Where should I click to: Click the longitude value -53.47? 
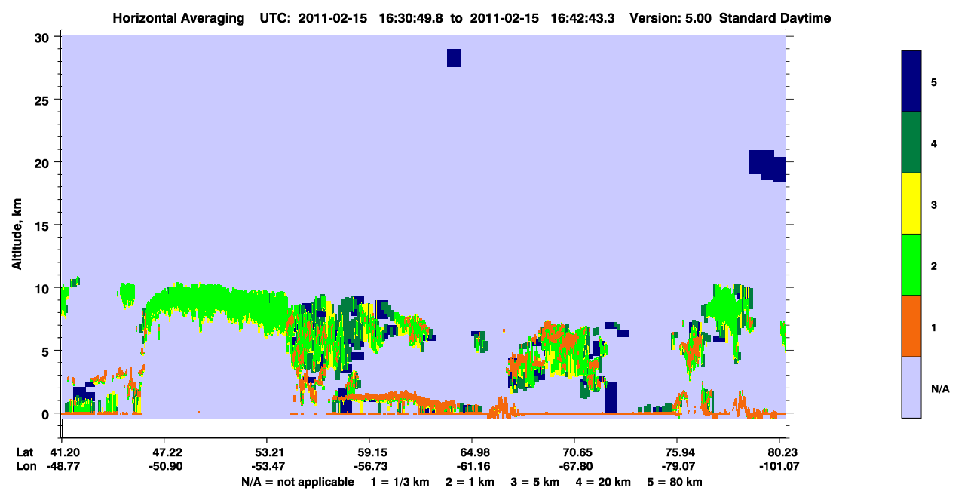[267, 466]
